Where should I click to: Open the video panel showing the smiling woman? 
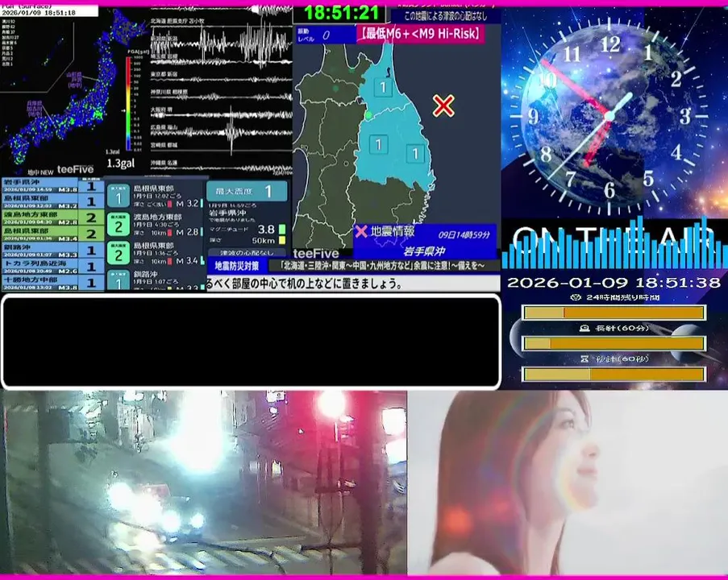click(568, 482)
